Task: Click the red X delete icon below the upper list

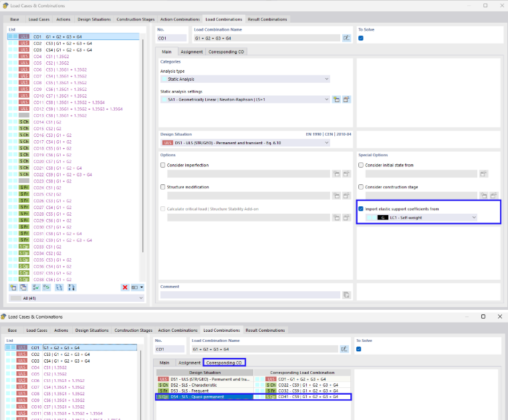Action: [125, 287]
